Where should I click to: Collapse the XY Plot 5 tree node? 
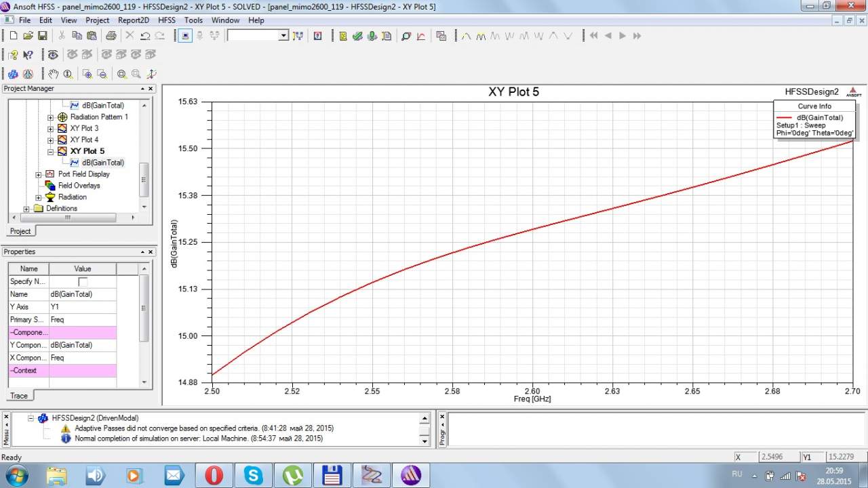[x=51, y=151]
